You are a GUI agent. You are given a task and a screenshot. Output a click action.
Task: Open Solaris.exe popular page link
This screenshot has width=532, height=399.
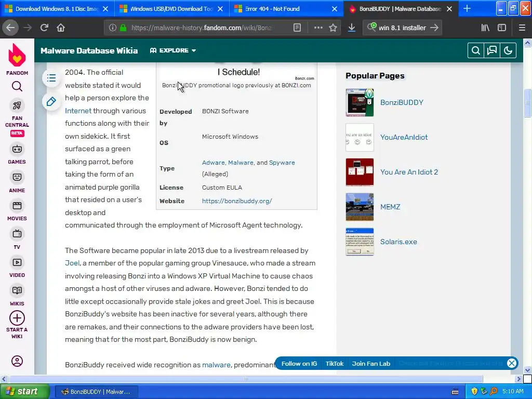[398, 242]
